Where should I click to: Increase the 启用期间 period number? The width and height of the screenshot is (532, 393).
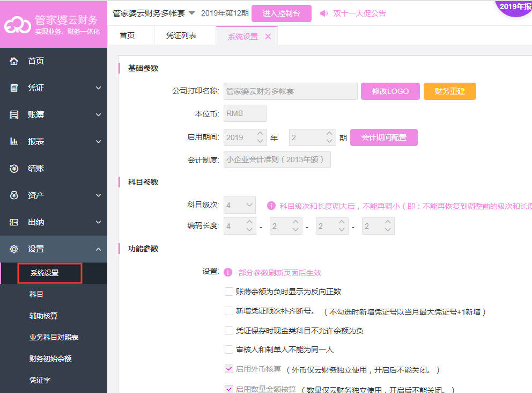click(x=329, y=134)
